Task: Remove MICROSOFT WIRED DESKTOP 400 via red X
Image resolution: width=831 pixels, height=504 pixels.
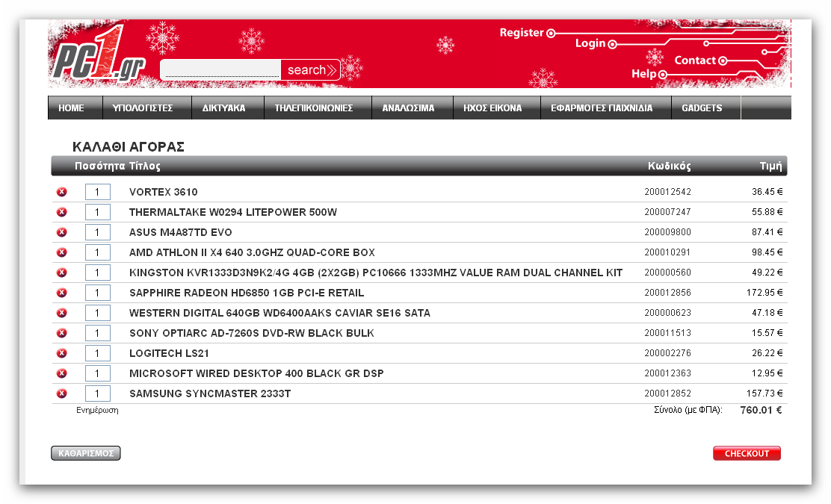Action: (62, 373)
